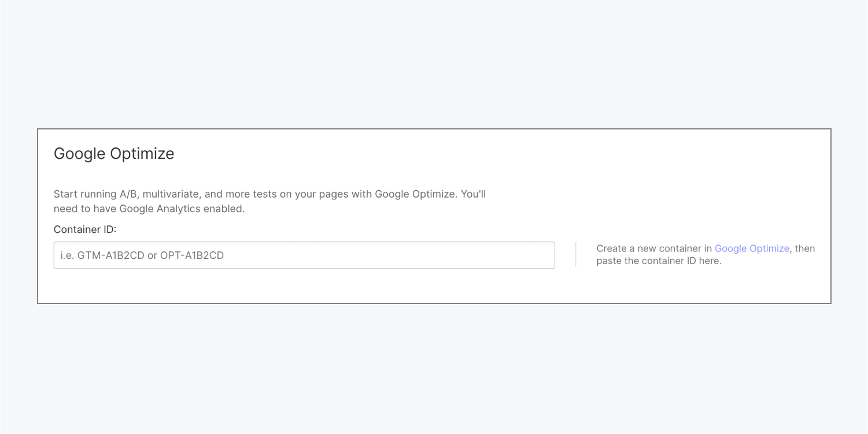The width and height of the screenshot is (868, 434).
Task: Click the "Container ID:" label
Action: tap(85, 229)
